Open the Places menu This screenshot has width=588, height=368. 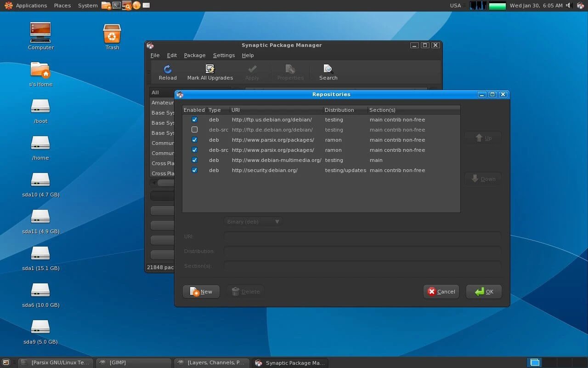62,6
